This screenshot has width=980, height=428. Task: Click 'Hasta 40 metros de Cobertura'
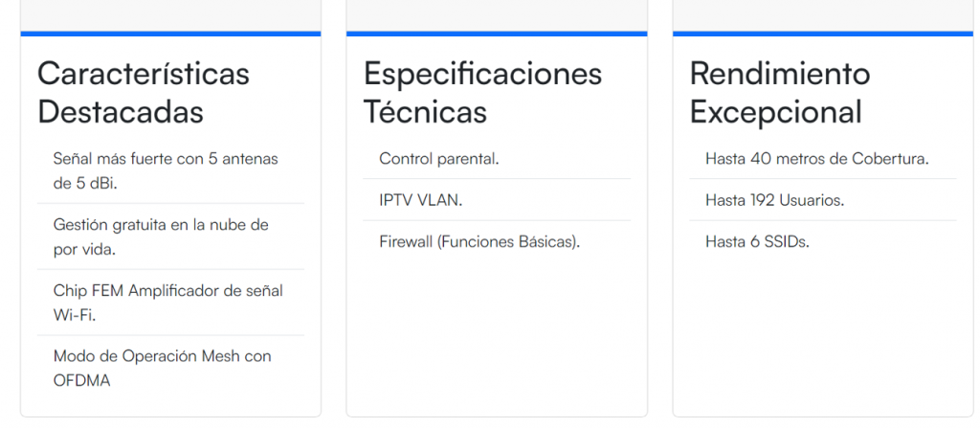[x=817, y=159]
